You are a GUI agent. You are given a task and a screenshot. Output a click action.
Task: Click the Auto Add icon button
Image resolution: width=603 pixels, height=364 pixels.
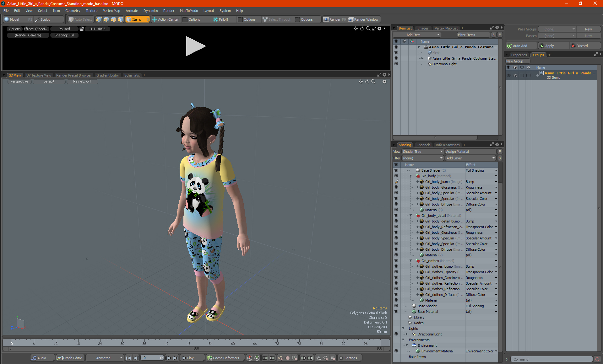click(x=521, y=46)
